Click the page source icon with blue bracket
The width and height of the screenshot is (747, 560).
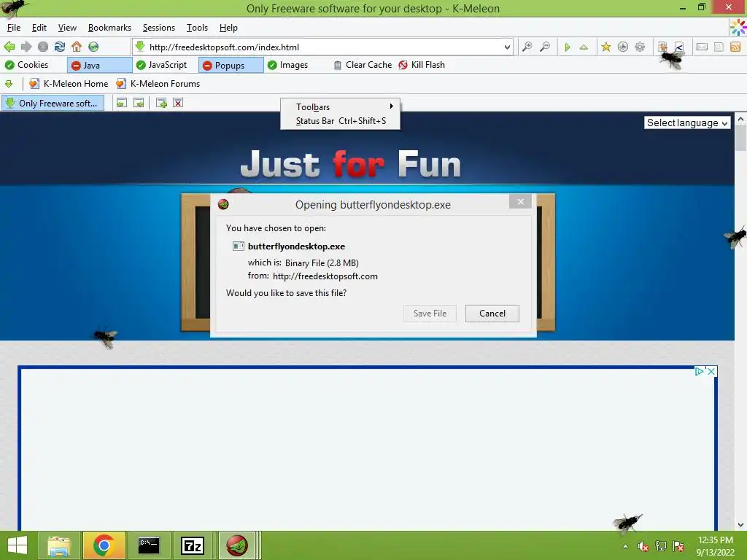pyautogui.click(x=679, y=47)
